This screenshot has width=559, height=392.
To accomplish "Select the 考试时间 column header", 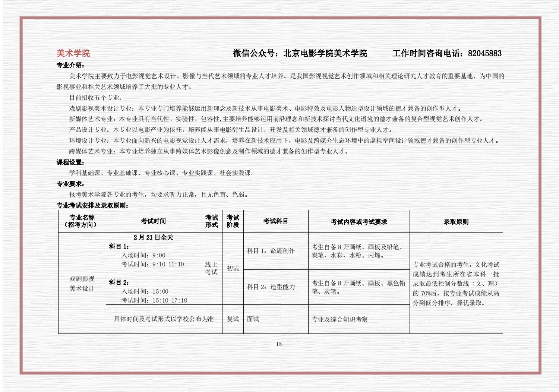I will (x=153, y=221).
